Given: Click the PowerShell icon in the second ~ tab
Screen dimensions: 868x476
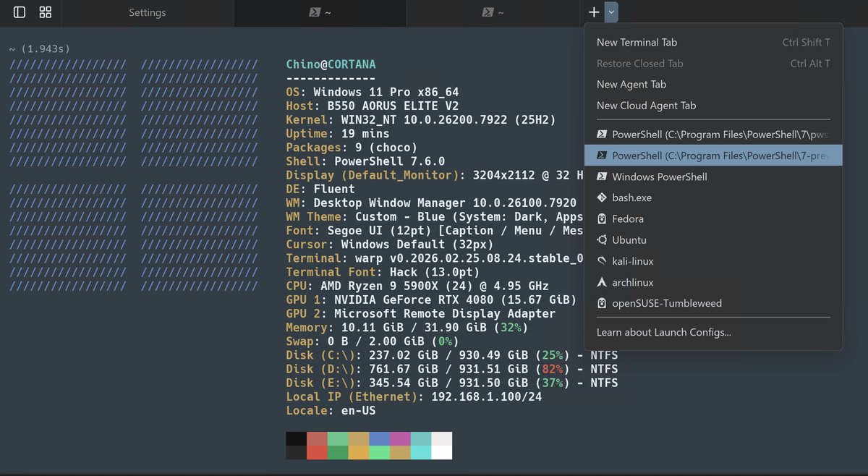Looking at the screenshot, I should pos(488,12).
